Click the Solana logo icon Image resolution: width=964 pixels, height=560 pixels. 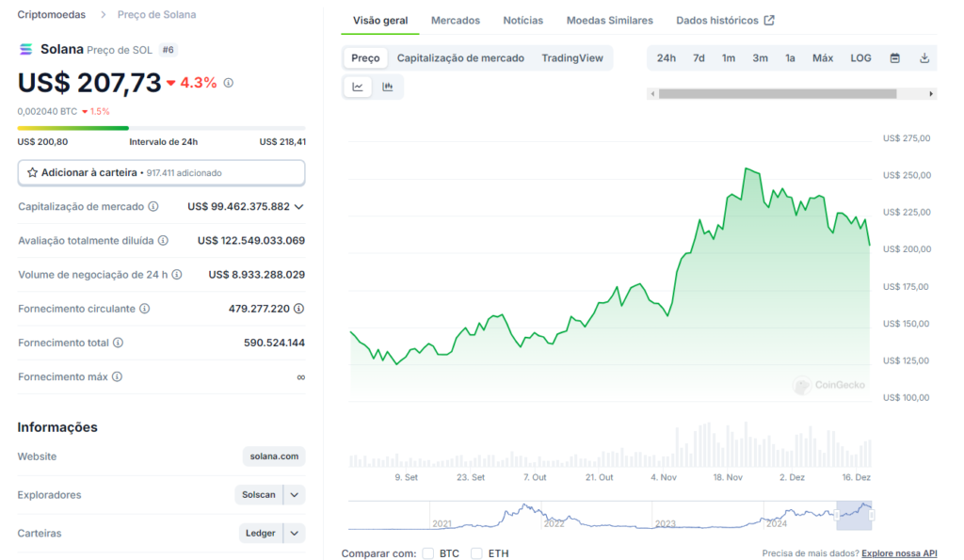(x=25, y=49)
